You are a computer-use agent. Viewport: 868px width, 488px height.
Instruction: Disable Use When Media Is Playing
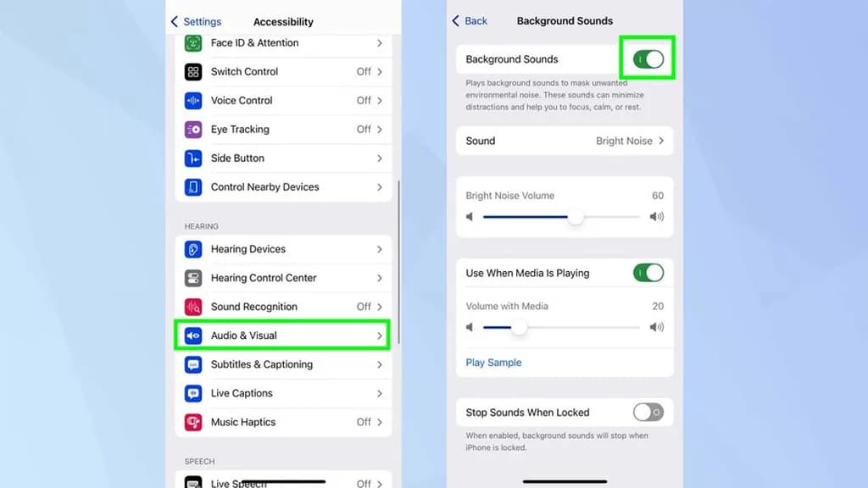click(648, 273)
